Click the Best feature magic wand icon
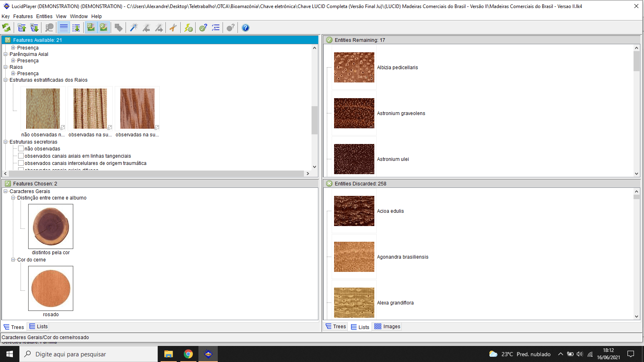Image resolution: width=644 pixels, height=362 pixels. (x=134, y=28)
